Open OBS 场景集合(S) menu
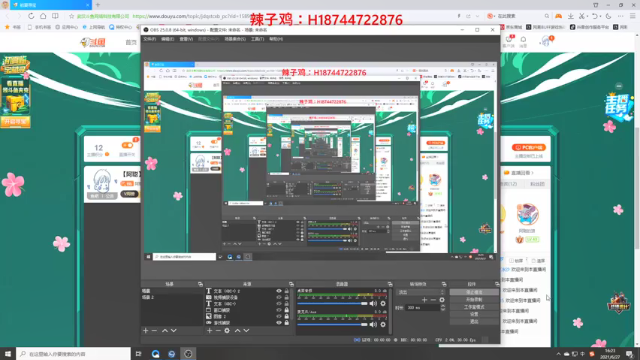The image size is (640, 360). coord(235,39)
